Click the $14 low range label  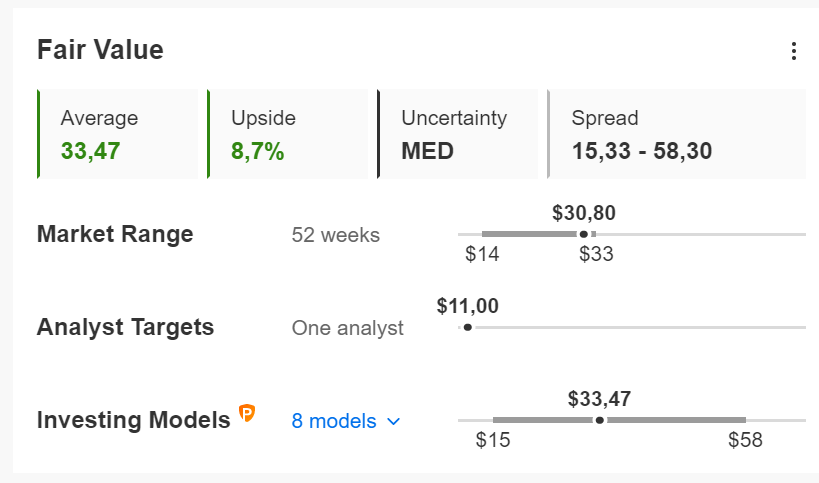482,254
